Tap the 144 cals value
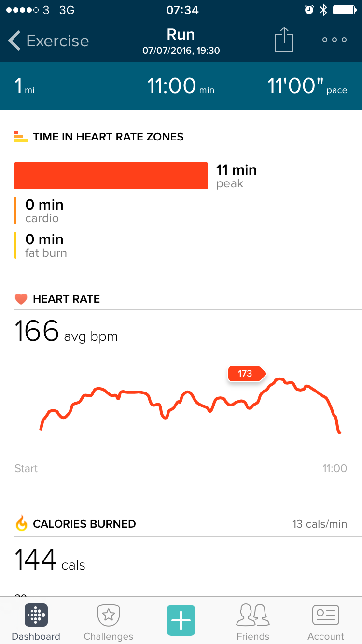 [x=50, y=560]
